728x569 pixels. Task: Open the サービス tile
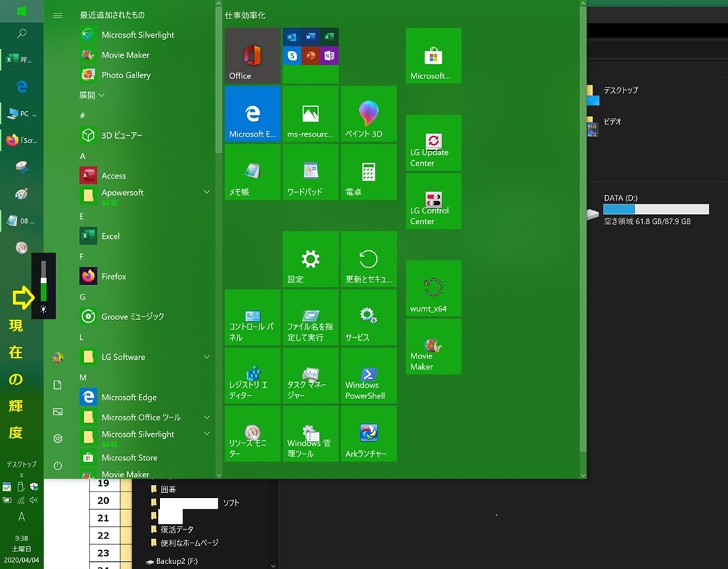[x=369, y=317]
